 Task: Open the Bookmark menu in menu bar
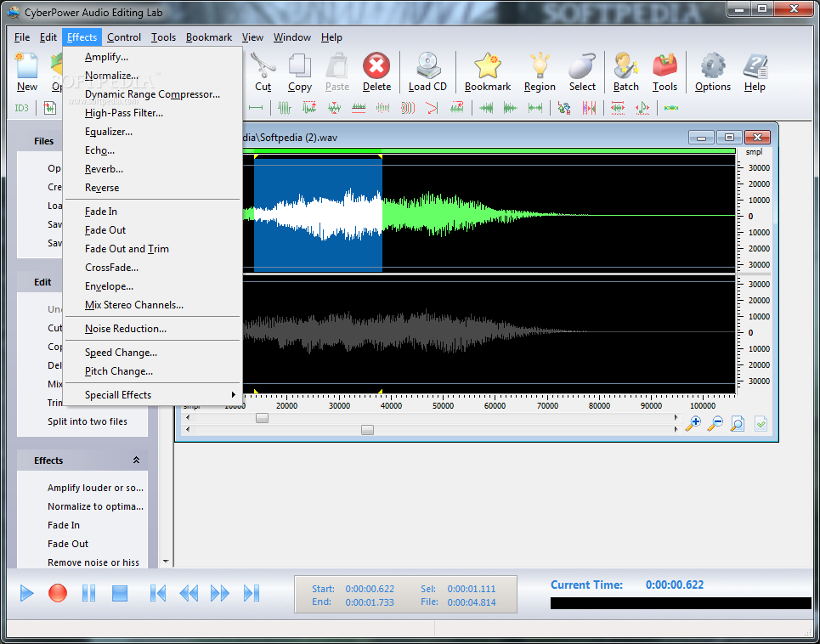pos(209,37)
